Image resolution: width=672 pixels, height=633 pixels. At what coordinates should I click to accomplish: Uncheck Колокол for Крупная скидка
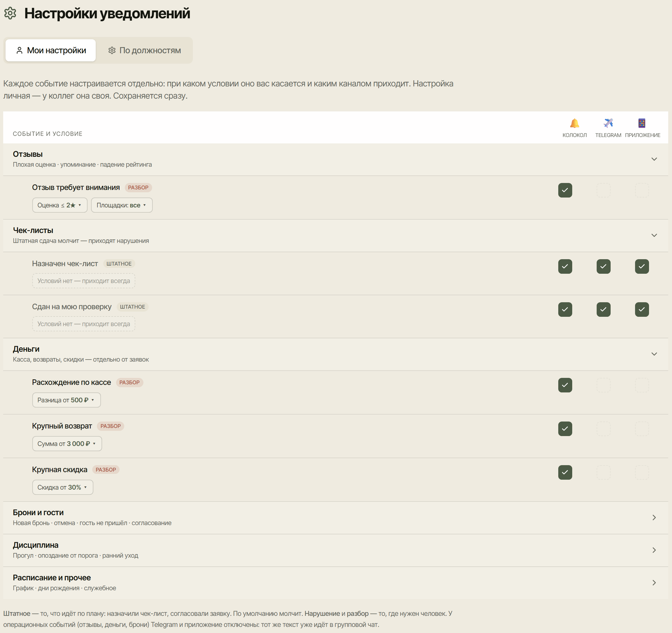[x=565, y=472]
